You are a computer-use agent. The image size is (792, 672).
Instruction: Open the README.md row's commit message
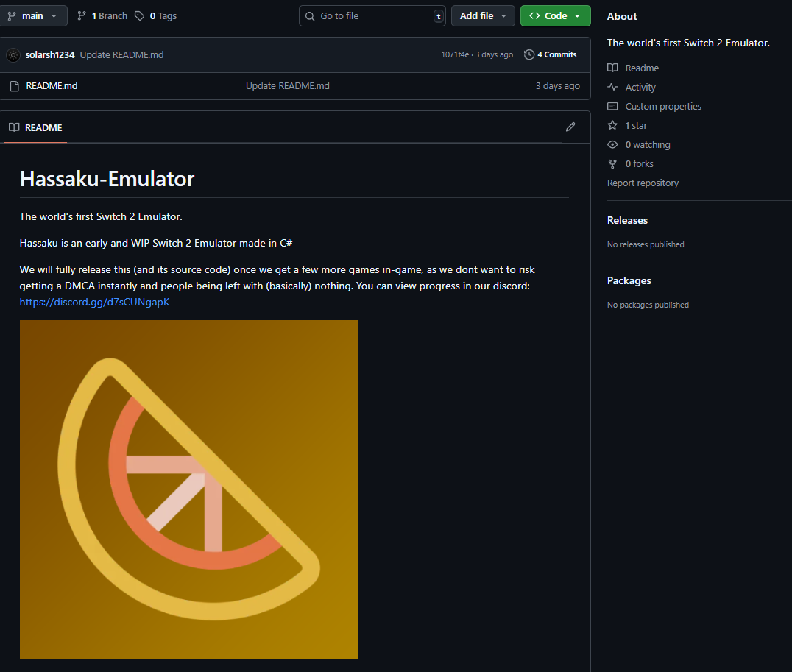(287, 86)
